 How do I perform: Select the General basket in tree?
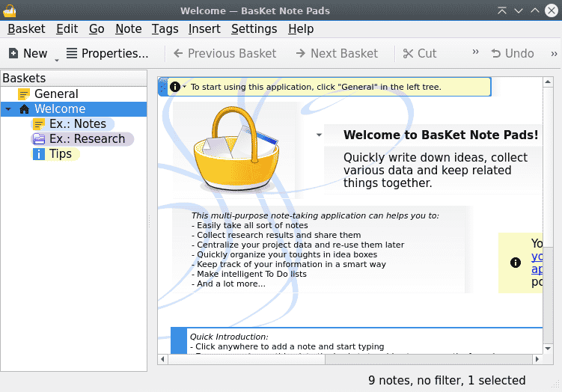73,94
